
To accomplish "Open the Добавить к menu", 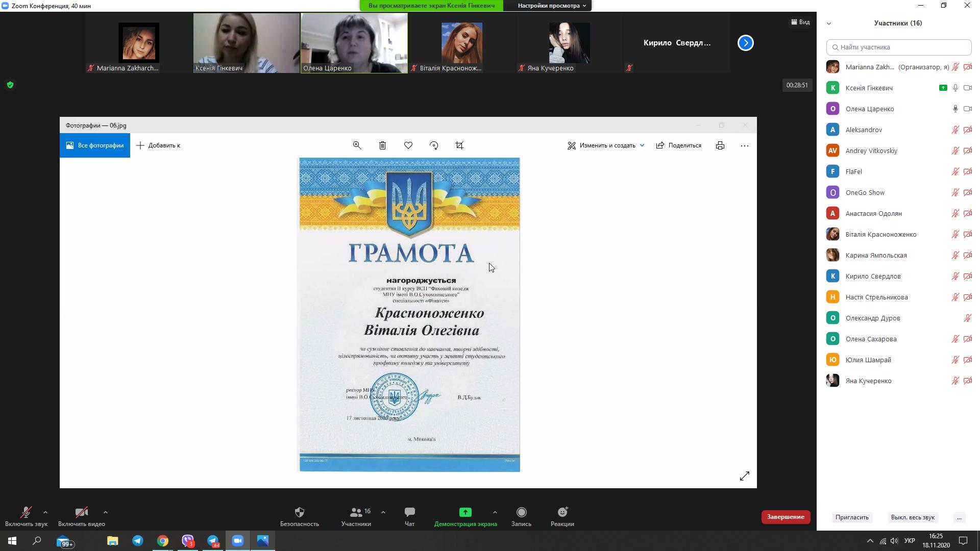I will 159,145.
